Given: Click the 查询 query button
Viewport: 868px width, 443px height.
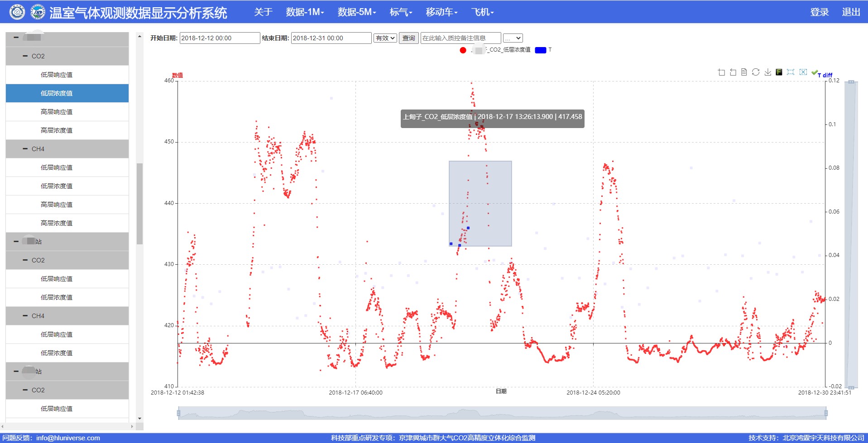Looking at the screenshot, I should coord(408,38).
